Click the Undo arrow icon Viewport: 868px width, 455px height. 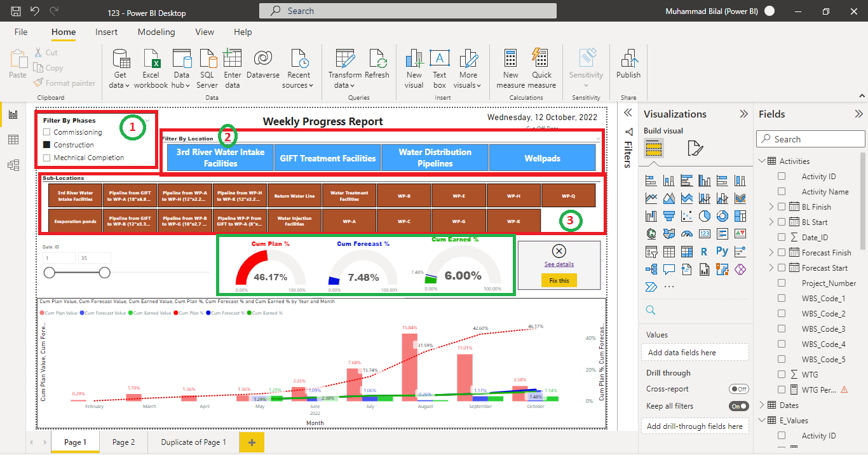pyautogui.click(x=34, y=11)
